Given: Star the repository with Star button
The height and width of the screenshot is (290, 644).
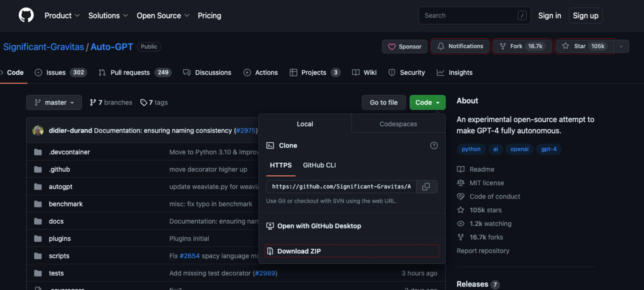Looking at the screenshot, I should click(585, 46).
